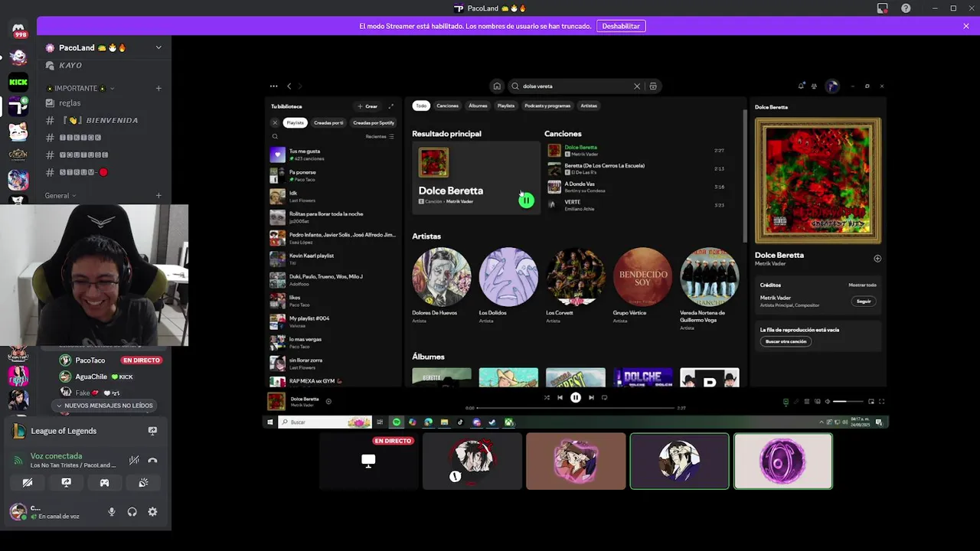
Task: Share League of Legends activity screen
Action: click(x=152, y=431)
